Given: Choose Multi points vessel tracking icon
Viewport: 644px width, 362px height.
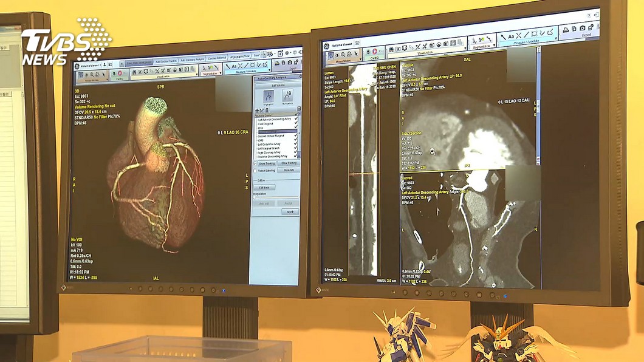Looking at the screenshot, I should 287,95.
